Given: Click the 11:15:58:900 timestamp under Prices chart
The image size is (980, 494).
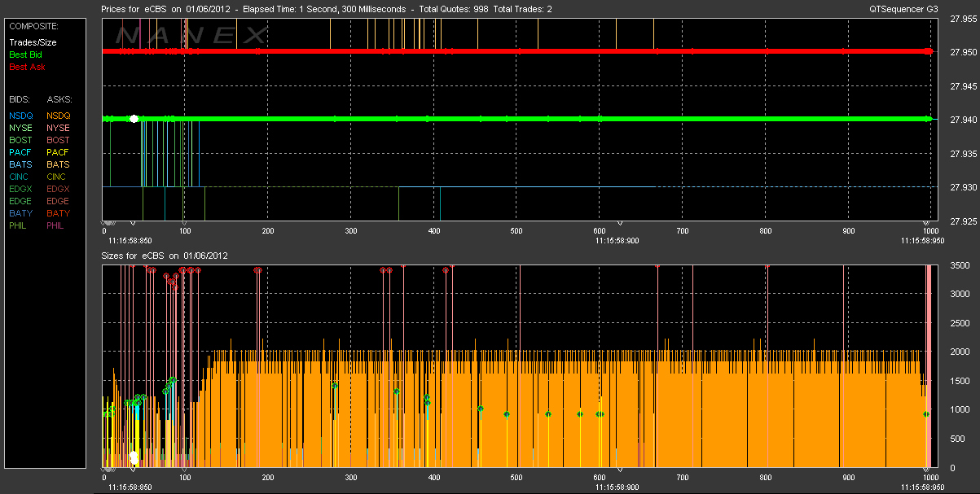Looking at the screenshot, I should coord(617,240).
